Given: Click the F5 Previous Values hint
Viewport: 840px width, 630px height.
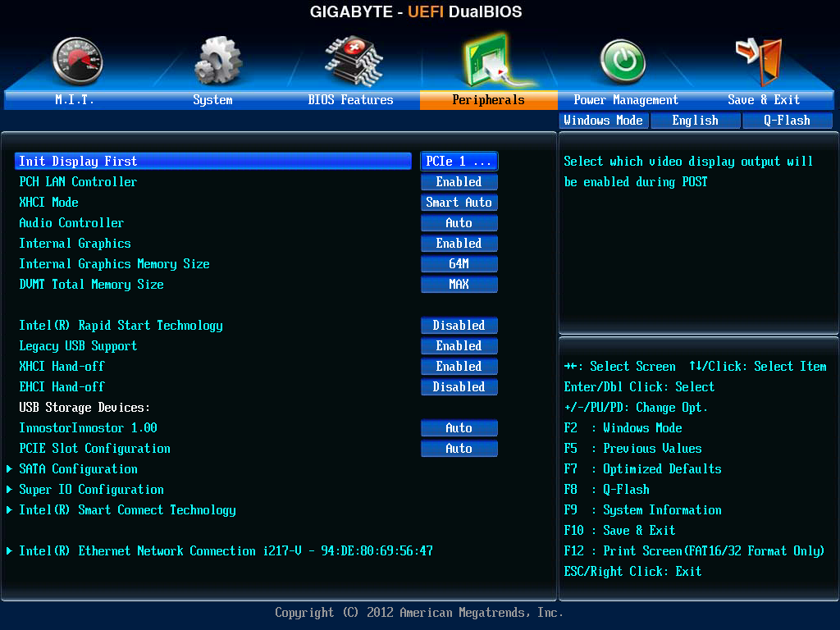Looking at the screenshot, I should 633,449.
